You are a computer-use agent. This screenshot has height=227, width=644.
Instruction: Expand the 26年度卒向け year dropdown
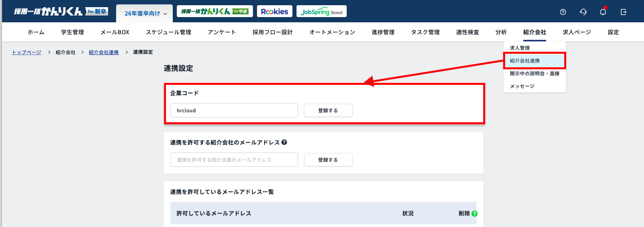(x=144, y=14)
